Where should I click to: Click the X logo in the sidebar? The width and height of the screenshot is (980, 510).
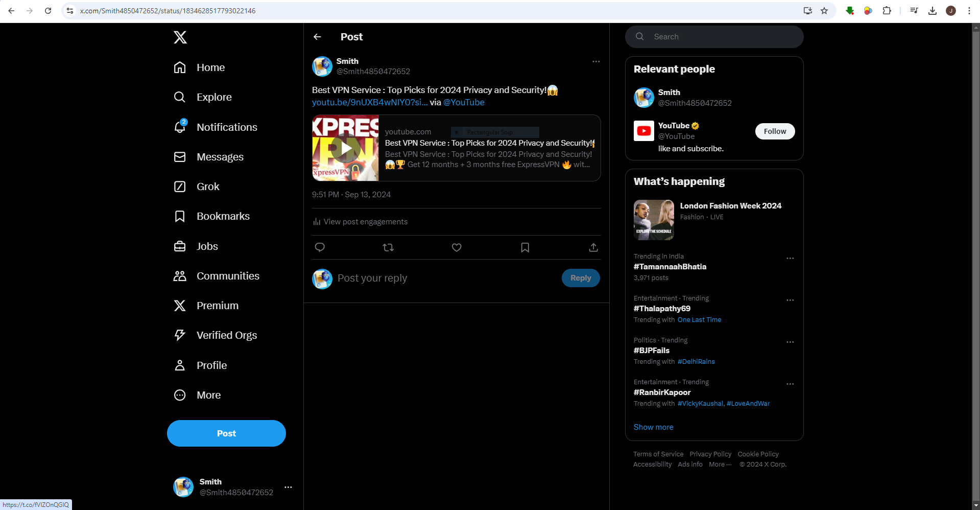[180, 37]
